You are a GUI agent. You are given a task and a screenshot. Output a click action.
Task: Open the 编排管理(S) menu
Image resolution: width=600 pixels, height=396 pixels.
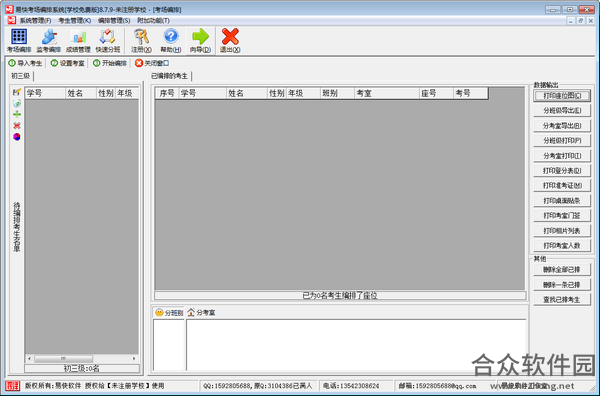click(x=114, y=21)
